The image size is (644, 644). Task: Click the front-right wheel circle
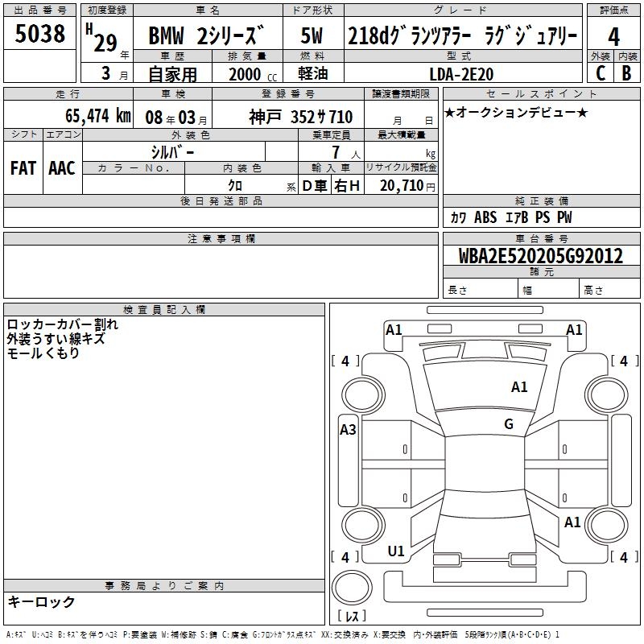click(607, 395)
